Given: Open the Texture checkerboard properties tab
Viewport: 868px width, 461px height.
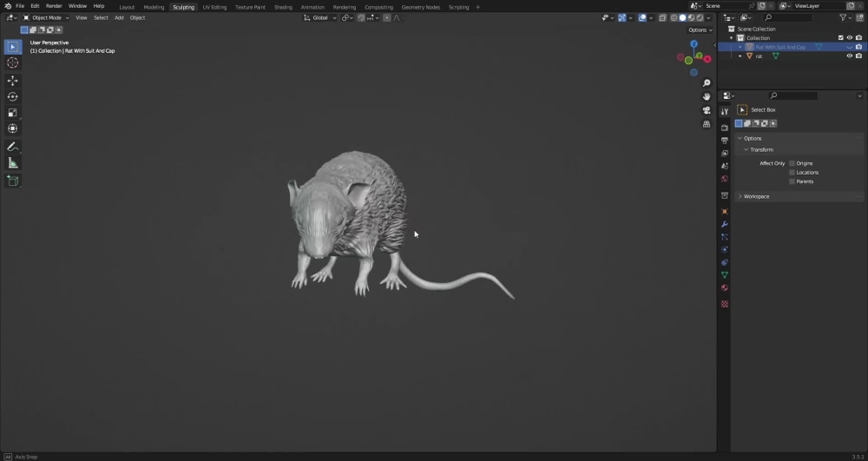Looking at the screenshot, I should click(x=725, y=304).
